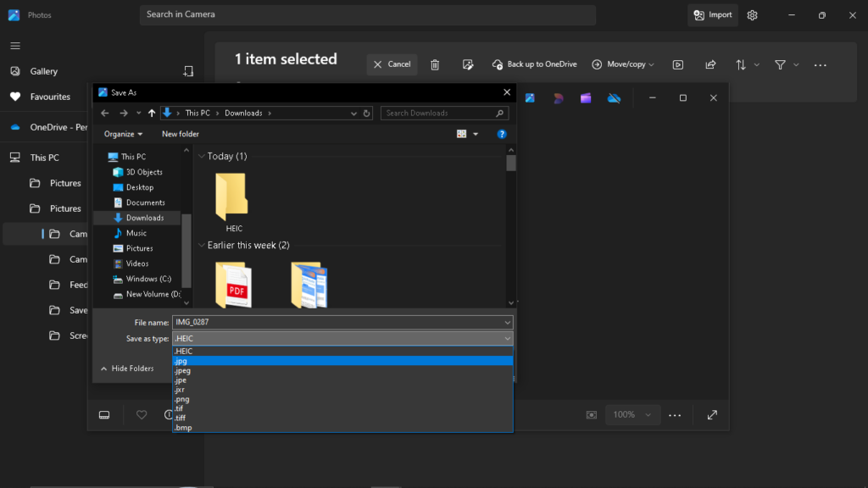Click the heart favourite icon in viewer
Screen dimensions: 868x488
[x=142, y=414]
